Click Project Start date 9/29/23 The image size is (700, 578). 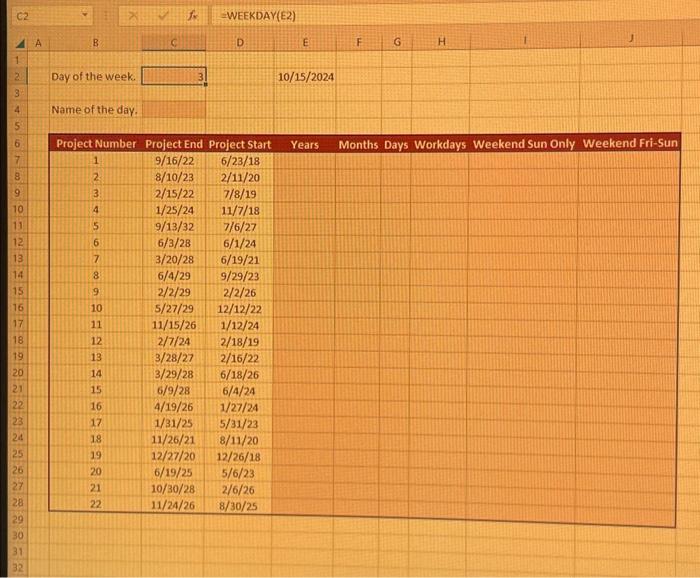(240, 276)
